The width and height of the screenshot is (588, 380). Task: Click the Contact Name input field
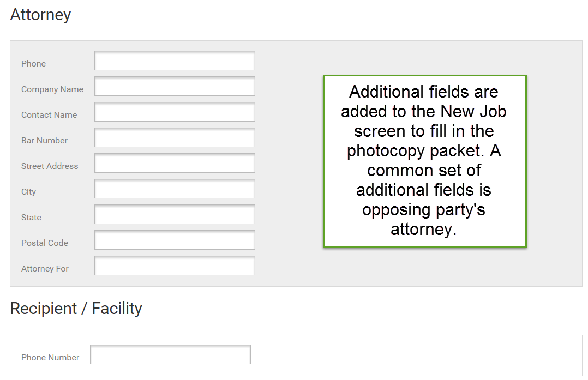click(174, 112)
